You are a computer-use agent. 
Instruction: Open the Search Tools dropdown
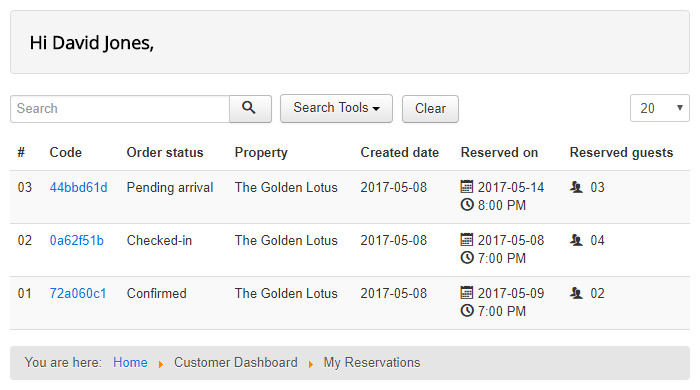[336, 108]
